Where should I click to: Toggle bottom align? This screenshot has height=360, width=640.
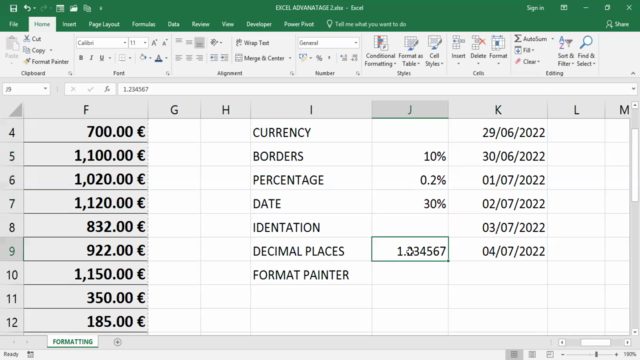coord(199,42)
